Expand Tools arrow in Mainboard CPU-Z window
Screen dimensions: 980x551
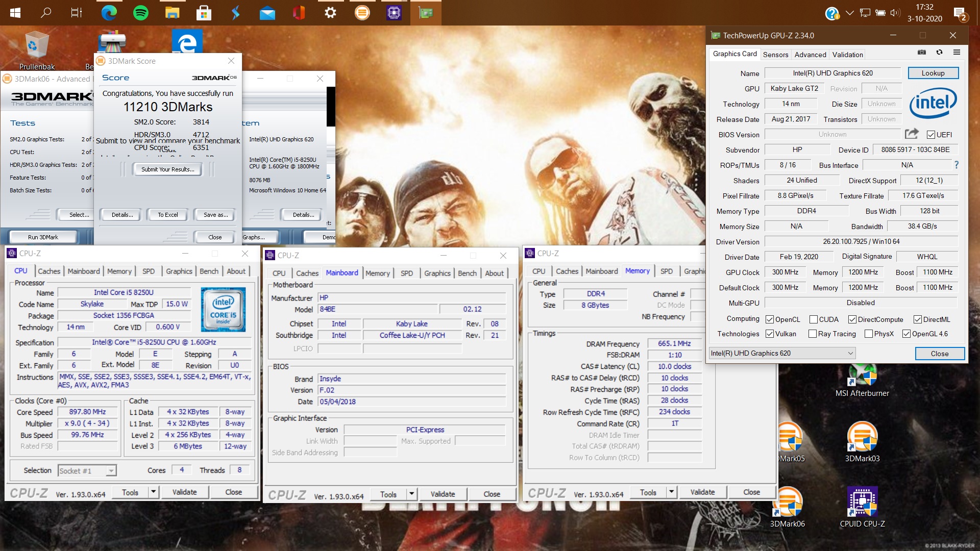pyautogui.click(x=411, y=494)
